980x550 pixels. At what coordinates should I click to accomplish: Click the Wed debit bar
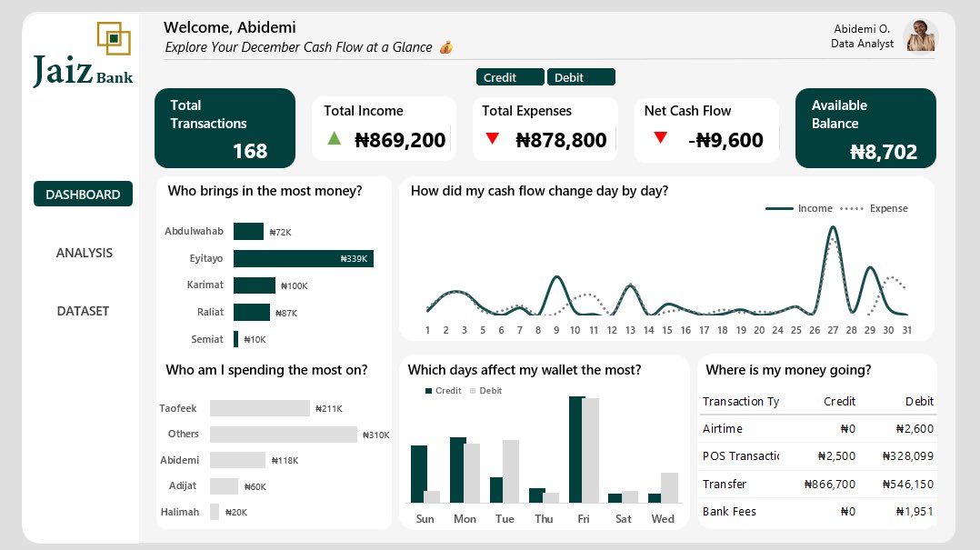click(x=669, y=487)
